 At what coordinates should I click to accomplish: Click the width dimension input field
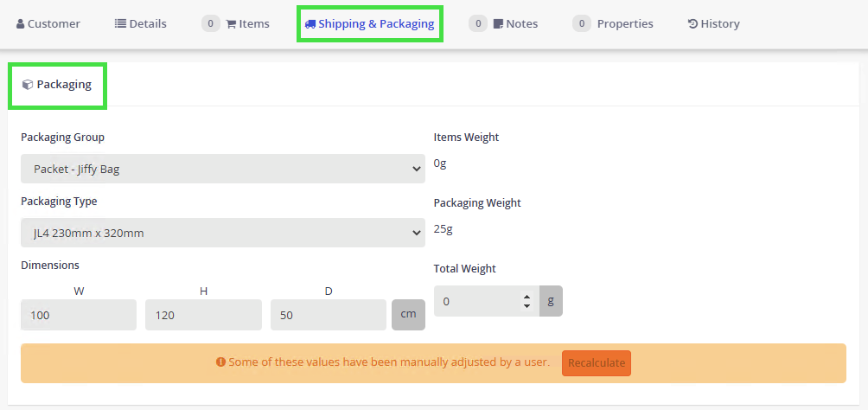(79, 316)
